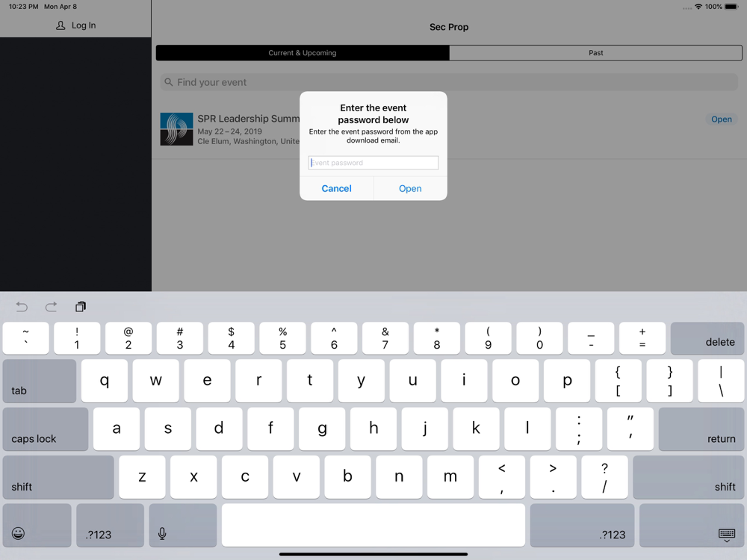Screen dimensions: 747x560
Task: Tap the 8 / asterisk key
Action: 437,338
